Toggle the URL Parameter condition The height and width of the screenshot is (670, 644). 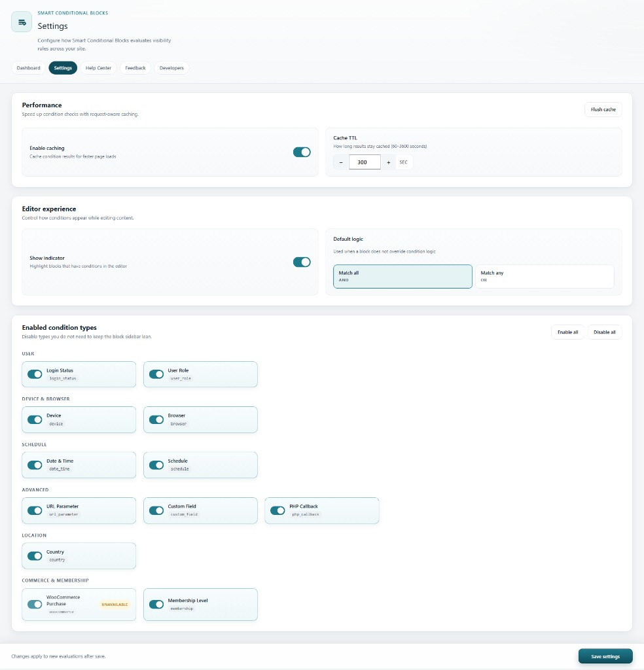35,510
